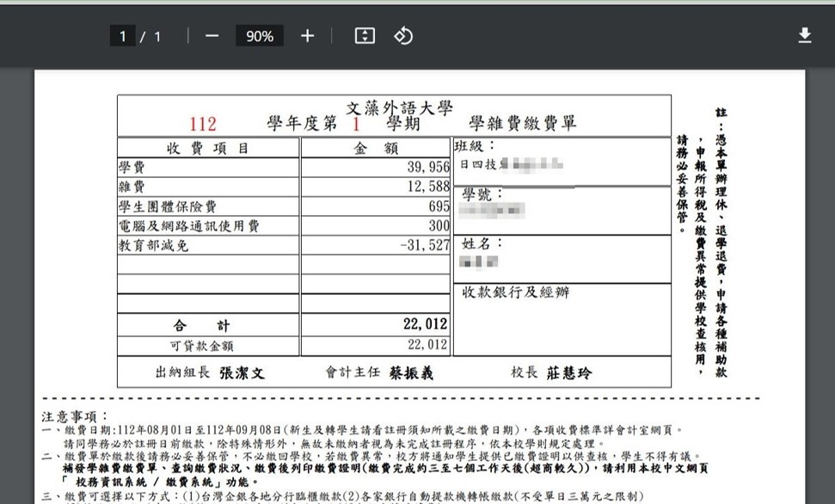Click the 收費項目 column header

pyautogui.click(x=208, y=148)
